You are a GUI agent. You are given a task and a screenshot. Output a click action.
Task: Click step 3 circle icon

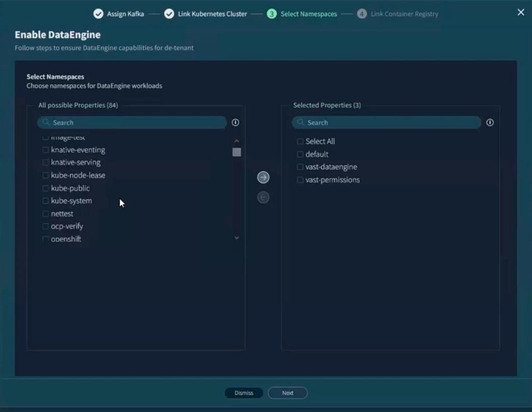[x=271, y=14]
